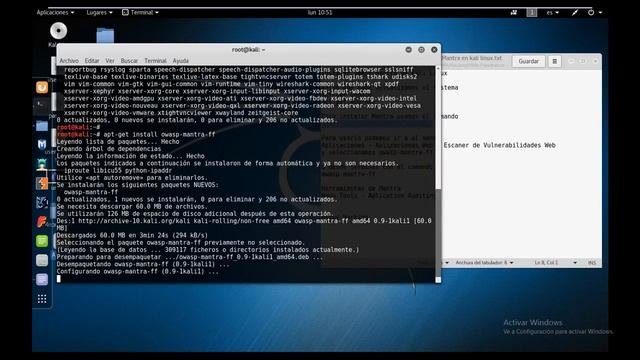Image resolution: width=640 pixels, height=360 pixels.
Task: Launch Armitage from the dock
Action: [42, 164]
